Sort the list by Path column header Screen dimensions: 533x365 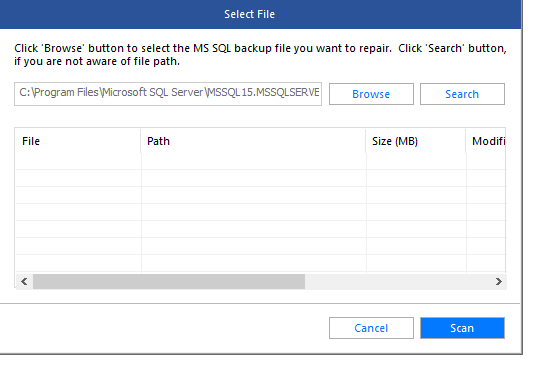pyautogui.click(x=253, y=141)
